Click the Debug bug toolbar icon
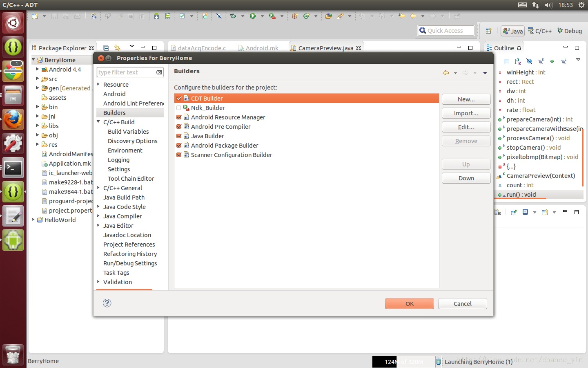Screen dimensions: 588x368 click(x=233, y=16)
